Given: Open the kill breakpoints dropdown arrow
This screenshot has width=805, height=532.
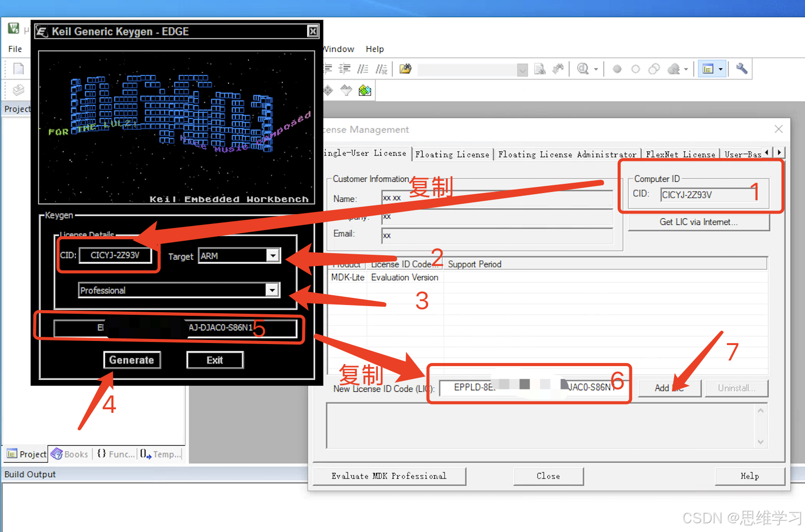Looking at the screenshot, I should point(686,69).
